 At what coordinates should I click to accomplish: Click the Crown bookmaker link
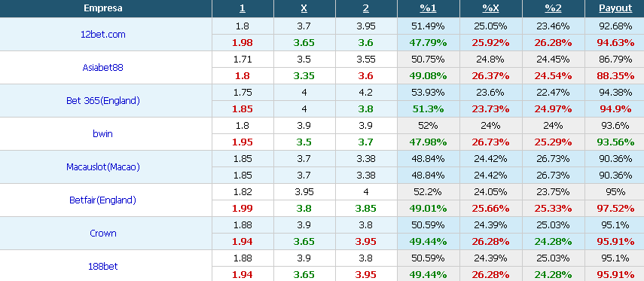[x=102, y=234]
